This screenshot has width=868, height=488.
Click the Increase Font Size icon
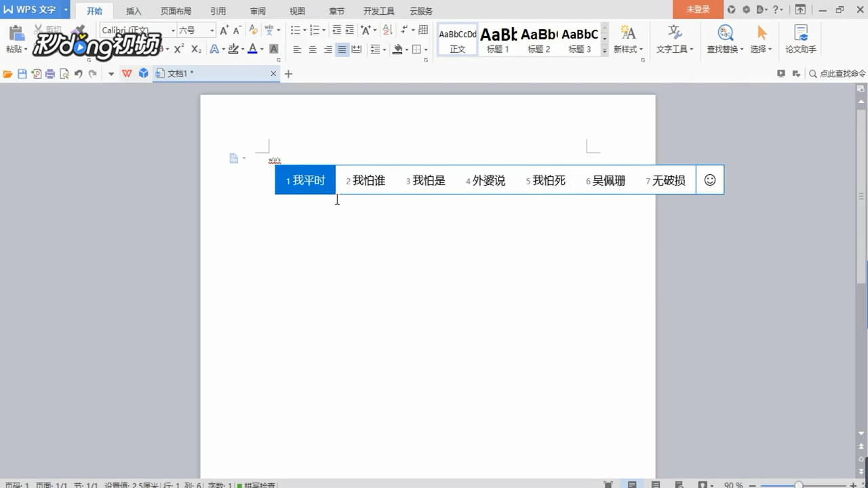coord(224,31)
